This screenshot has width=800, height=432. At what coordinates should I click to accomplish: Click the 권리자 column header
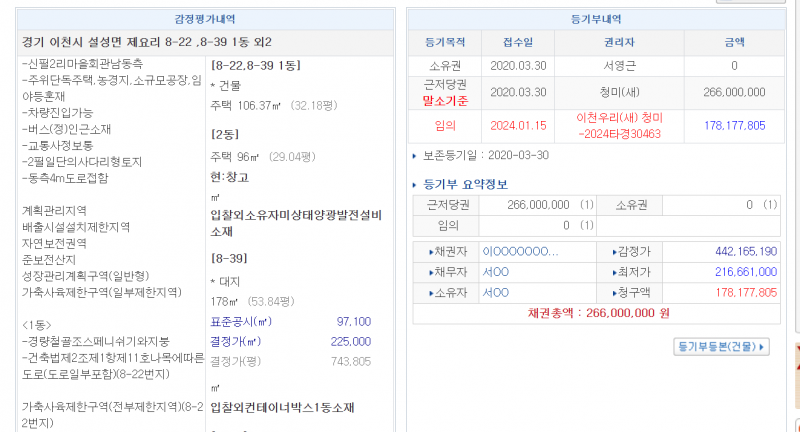click(622, 43)
